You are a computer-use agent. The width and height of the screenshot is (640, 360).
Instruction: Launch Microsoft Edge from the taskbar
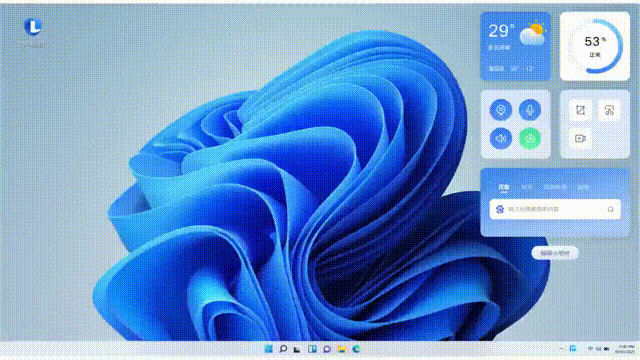(x=356, y=349)
